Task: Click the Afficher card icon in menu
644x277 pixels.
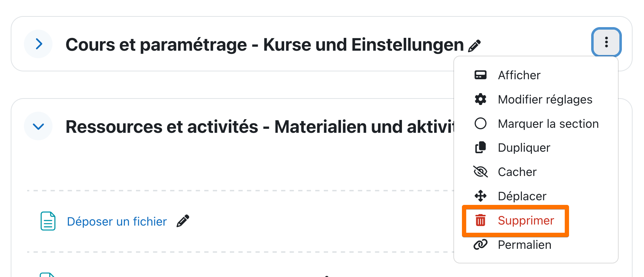Action: 481,75
